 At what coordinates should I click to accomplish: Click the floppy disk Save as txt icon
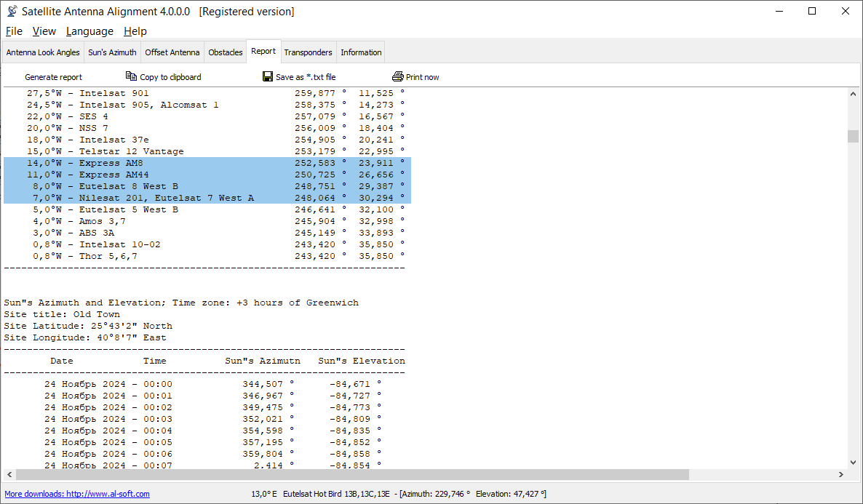coord(268,76)
